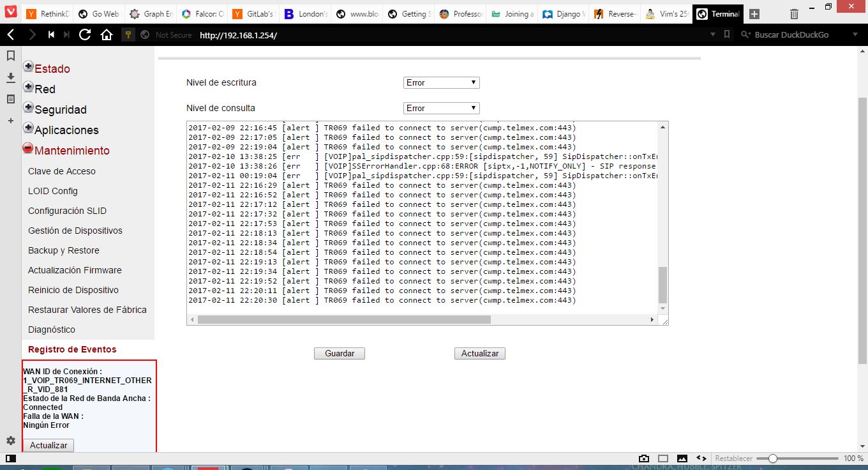Collapse the Mantenimiento menu section
Image resolution: width=868 pixels, height=470 pixels.
(x=28, y=149)
